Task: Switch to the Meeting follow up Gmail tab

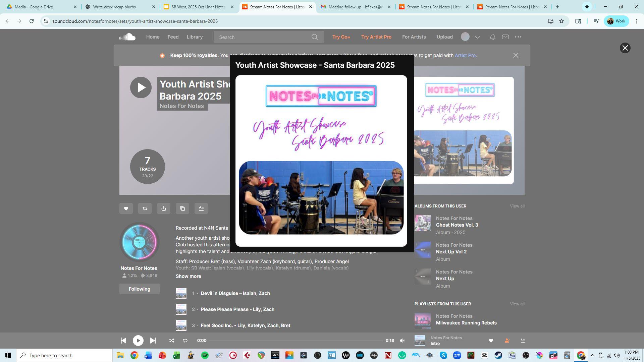Action: 355,7
